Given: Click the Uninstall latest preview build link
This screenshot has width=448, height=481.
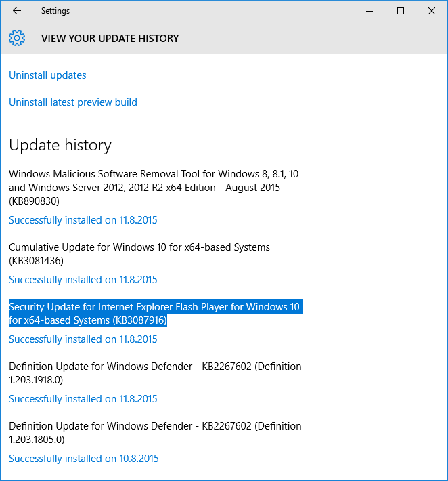Looking at the screenshot, I should (73, 102).
